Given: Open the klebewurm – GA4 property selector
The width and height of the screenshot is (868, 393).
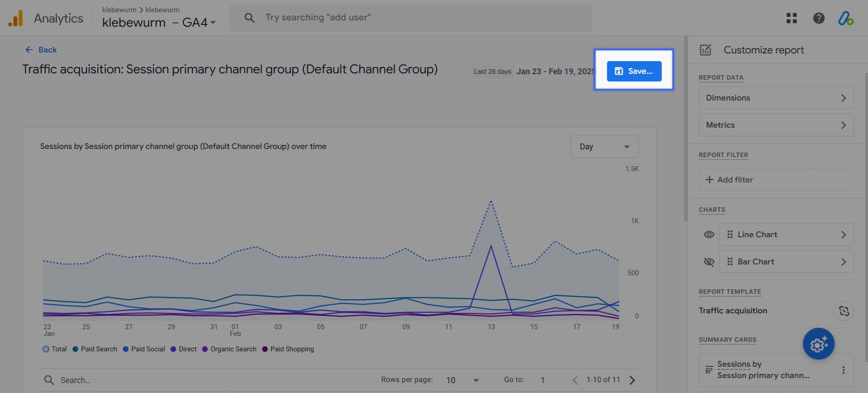Looking at the screenshot, I should [x=158, y=22].
